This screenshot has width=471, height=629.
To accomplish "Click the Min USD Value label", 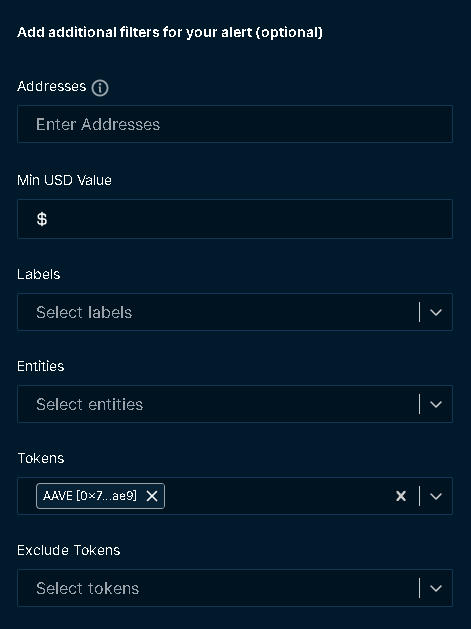I will pos(64,180).
